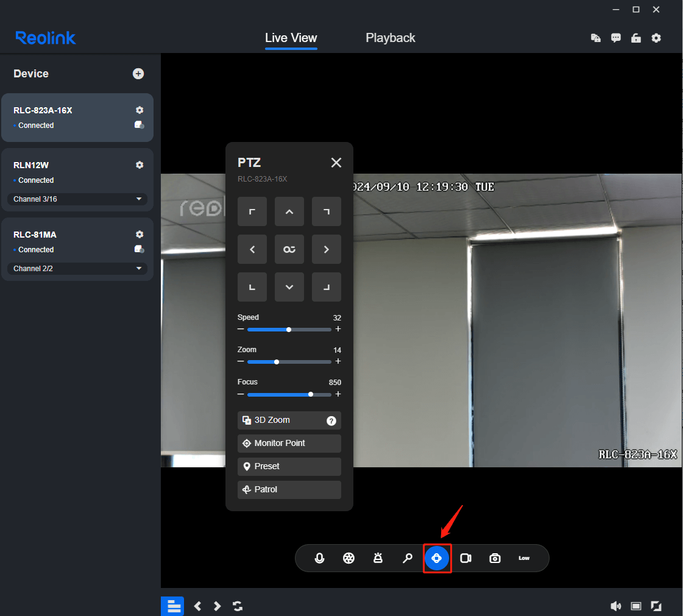Image resolution: width=683 pixels, height=616 pixels.
Task: Switch to the Playback tab
Action: [x=391, y=38]
